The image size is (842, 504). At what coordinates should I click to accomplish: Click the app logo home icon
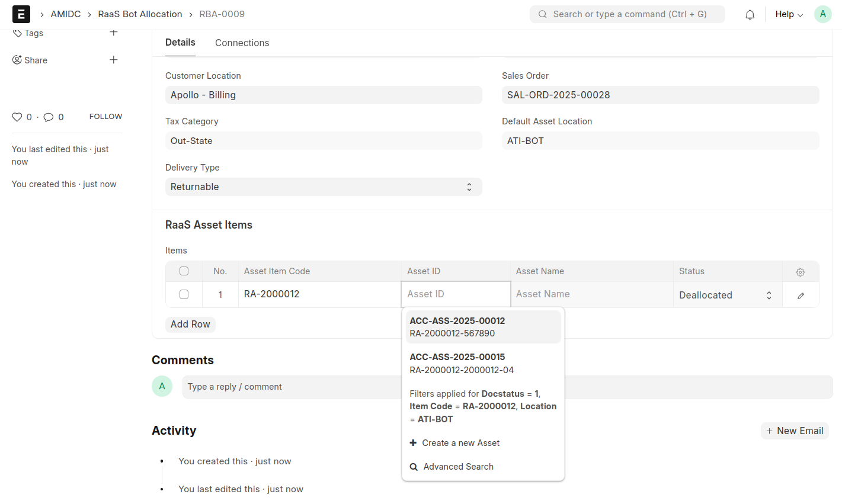(x=21, y=14)
